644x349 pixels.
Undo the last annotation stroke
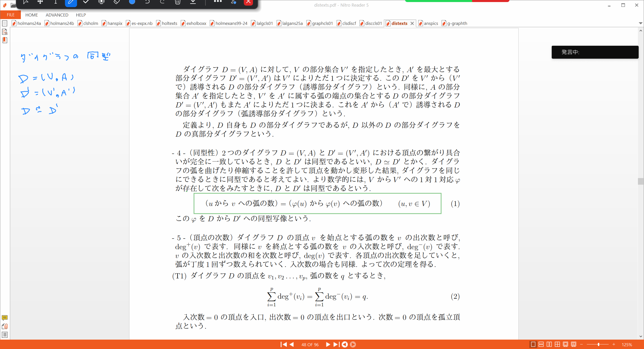(x=147, y=2)
